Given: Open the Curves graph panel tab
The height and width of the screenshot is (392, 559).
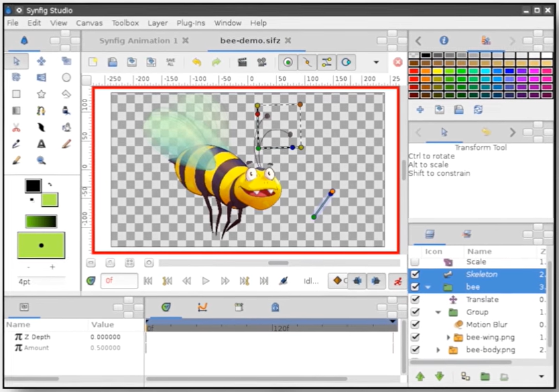Looking at the screenshot, I should 202,307.
